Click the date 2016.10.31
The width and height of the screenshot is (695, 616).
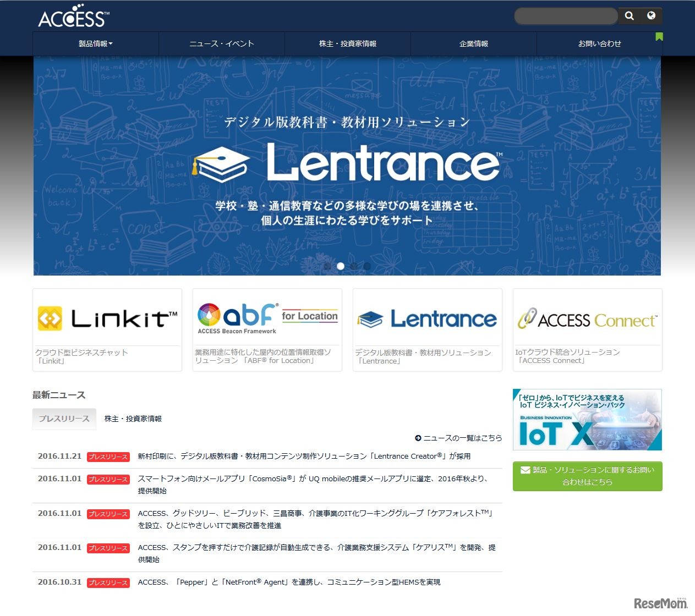tap(59, 582)
